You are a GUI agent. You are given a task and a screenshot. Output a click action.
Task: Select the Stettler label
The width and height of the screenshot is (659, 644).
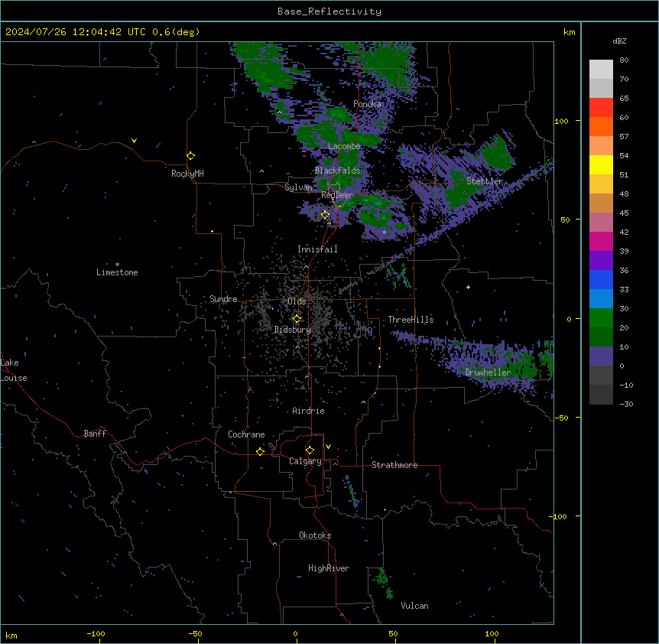(x=485, y=181)
